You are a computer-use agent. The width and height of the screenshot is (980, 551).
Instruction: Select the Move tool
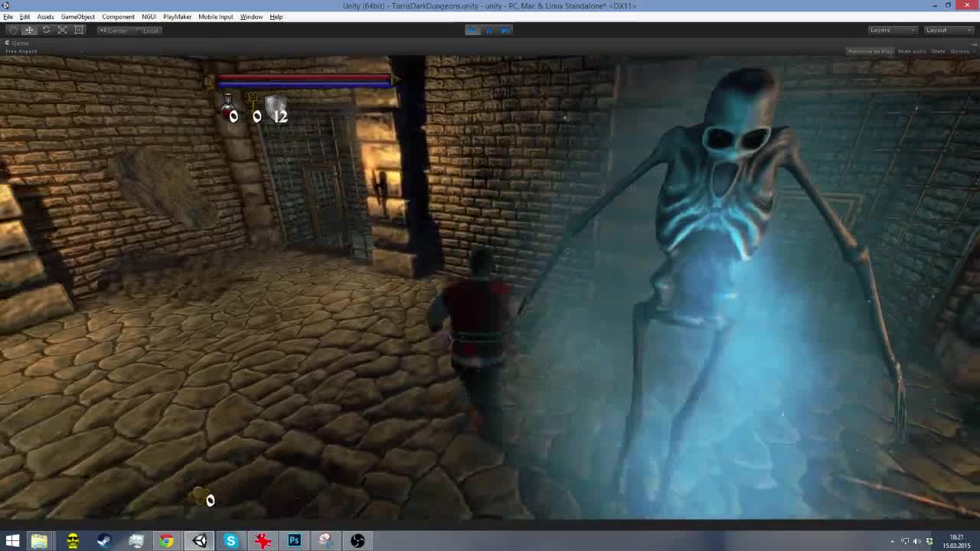29,30
